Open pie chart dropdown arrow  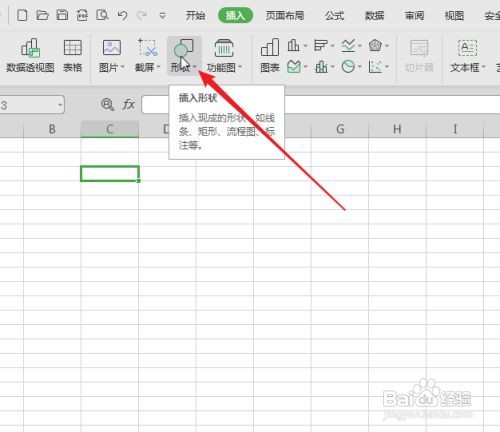[360, 67]
